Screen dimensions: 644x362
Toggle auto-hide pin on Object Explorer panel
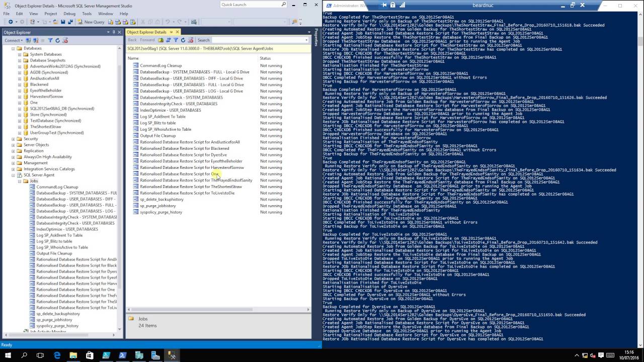click(114, 32)
